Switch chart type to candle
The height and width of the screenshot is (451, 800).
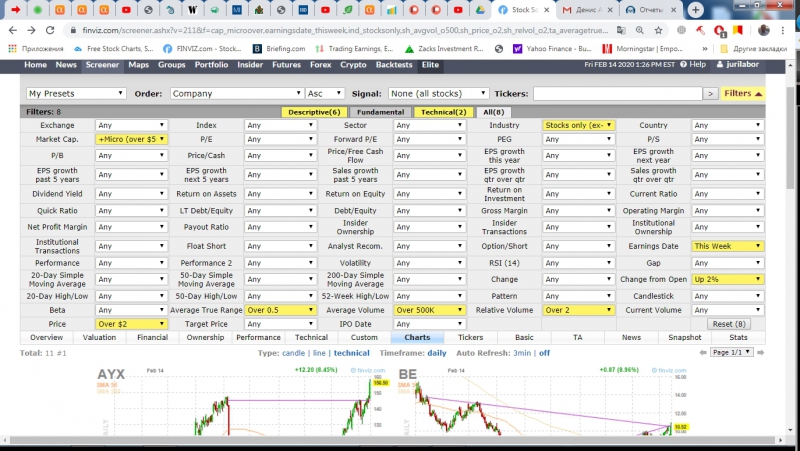[293, 353]
